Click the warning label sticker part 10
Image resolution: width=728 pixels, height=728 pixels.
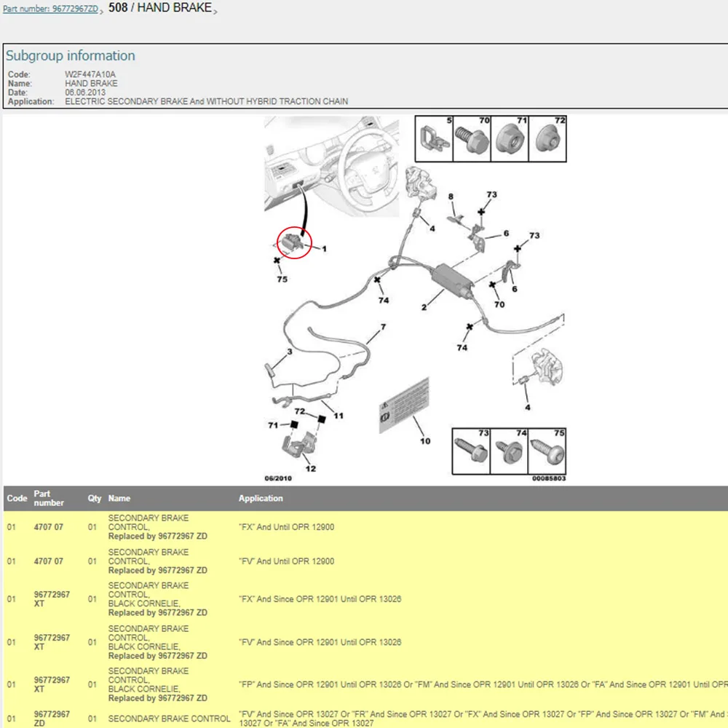tap(404, 405)
